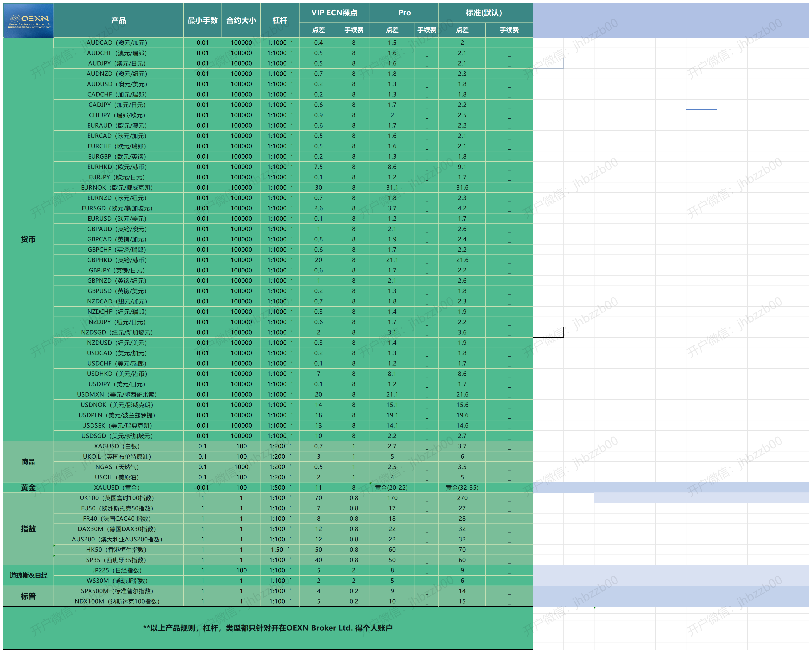Select the UKOIL (英国布伦特原油) cell

[118, 456]
